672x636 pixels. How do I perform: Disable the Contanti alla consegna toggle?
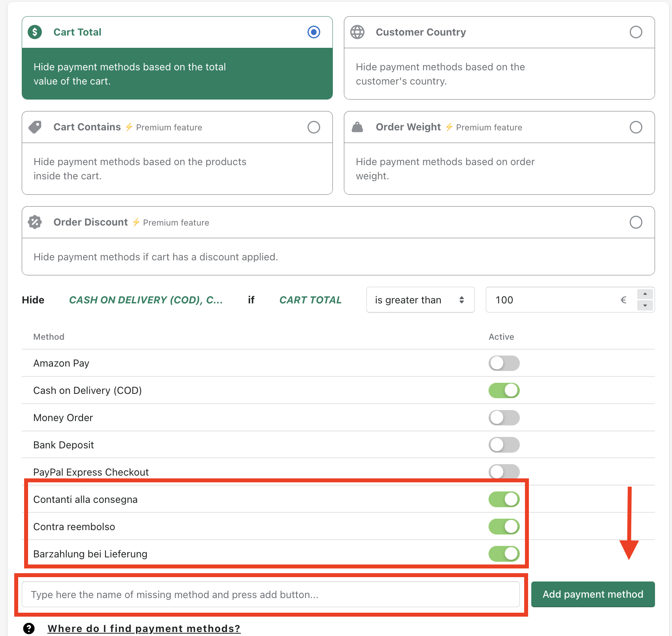tap(504, 499)
